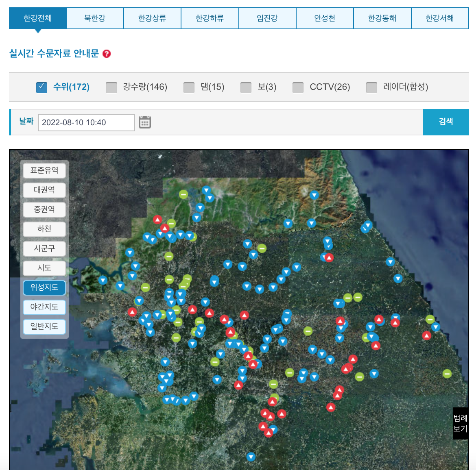Viewport: 476px width, 470px height.
Task: Show the 중권역 map layer
Action: 44,209
